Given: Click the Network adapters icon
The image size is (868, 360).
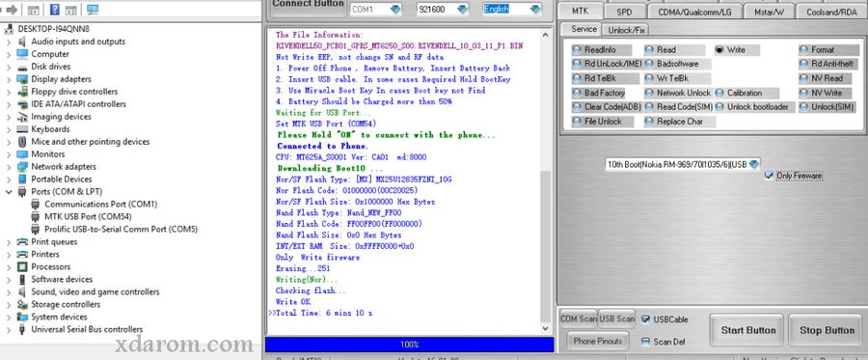Looking at the screenshot, I should [x=22, y=167].
